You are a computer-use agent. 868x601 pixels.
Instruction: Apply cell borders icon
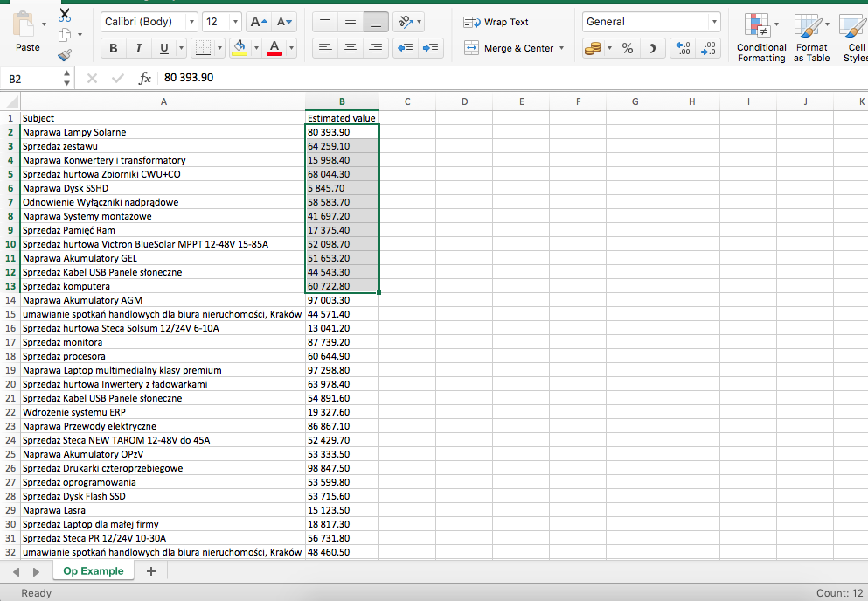(x=203, y=49)
